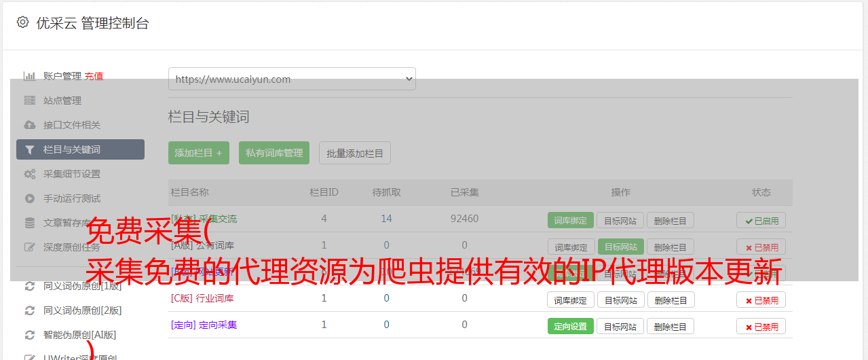
Task: Click 删除栏目 in the 行业词库 row
Action: coord(671,300)
